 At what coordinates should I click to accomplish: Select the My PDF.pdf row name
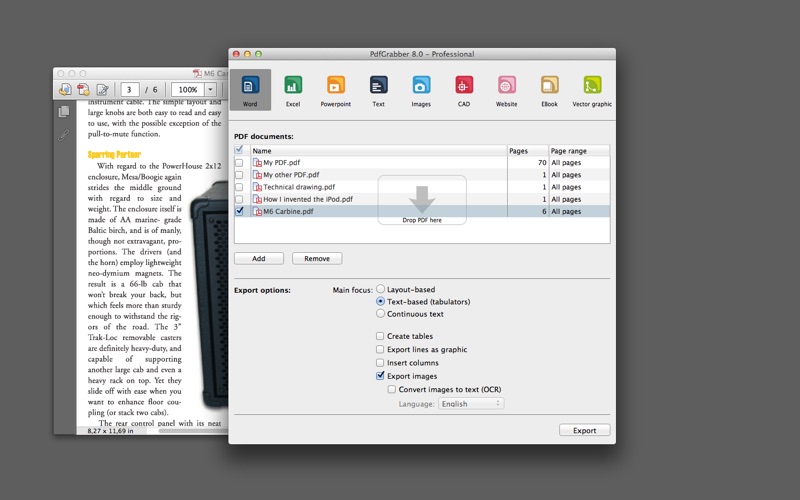click(x=282, y=163)
